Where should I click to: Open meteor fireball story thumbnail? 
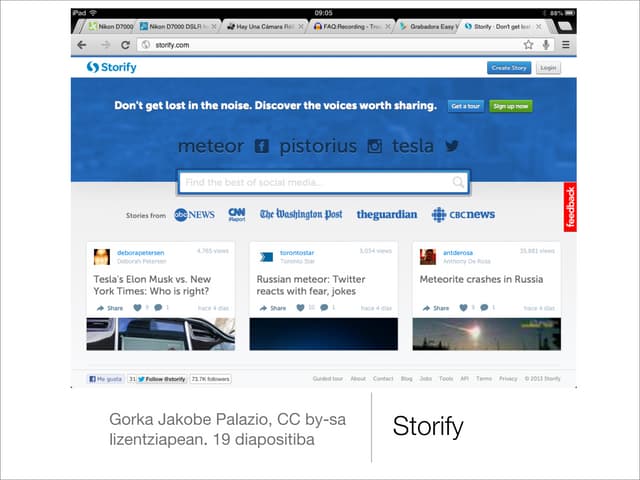pyautogui.click(x=487, y=334)
